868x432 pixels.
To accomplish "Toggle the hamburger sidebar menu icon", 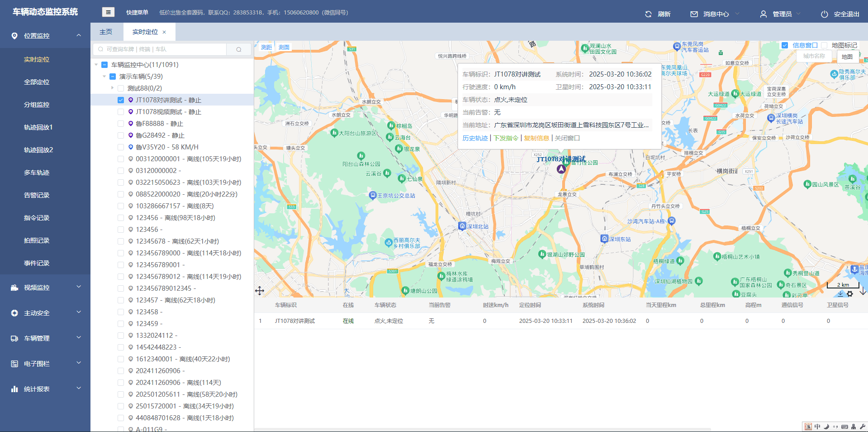I will [108, 12].
